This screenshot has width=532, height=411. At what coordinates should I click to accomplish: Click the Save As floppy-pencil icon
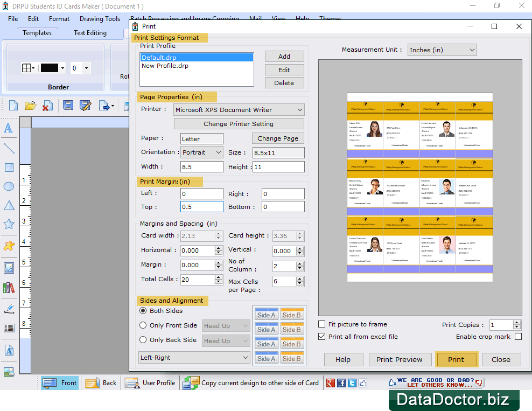click(85, 106)
